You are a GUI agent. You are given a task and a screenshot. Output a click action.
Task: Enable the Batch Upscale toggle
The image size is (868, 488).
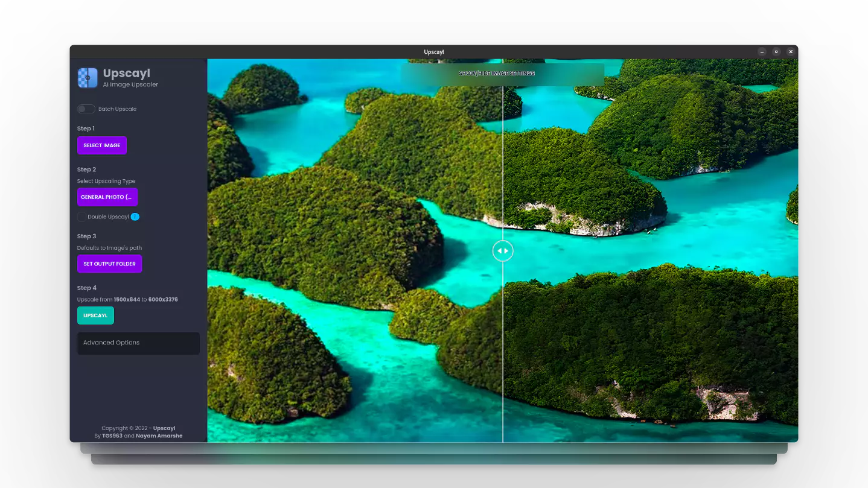(x=86, y=109)
